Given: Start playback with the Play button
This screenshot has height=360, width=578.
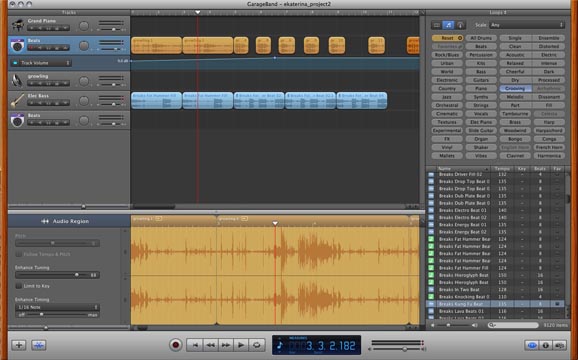Looking at the screenshot, I should 241,345.
